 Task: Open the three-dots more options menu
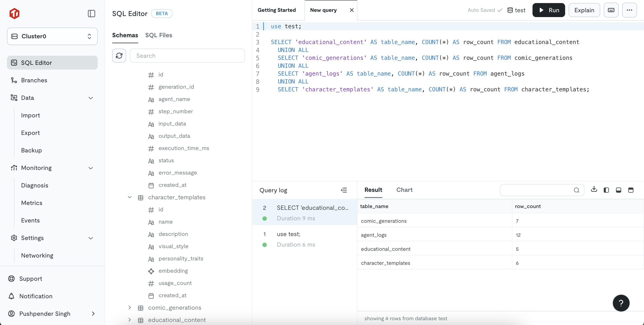(x=629, y=10)
